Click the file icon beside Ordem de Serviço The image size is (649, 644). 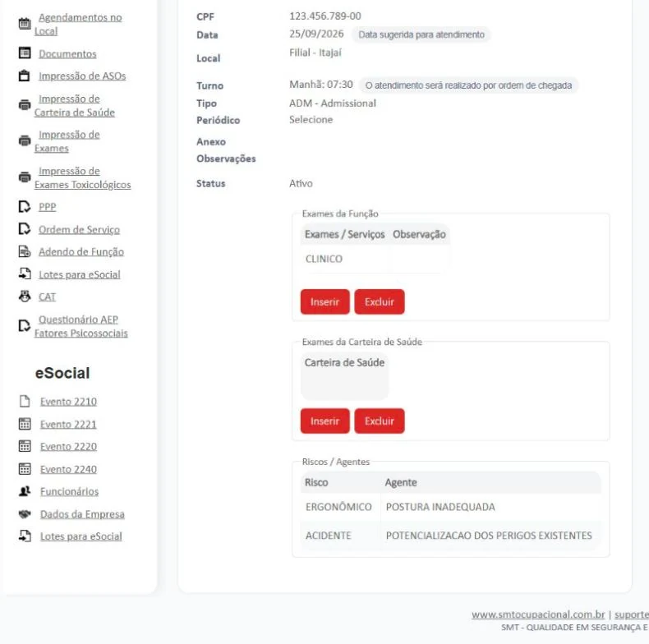pos(25,229)
